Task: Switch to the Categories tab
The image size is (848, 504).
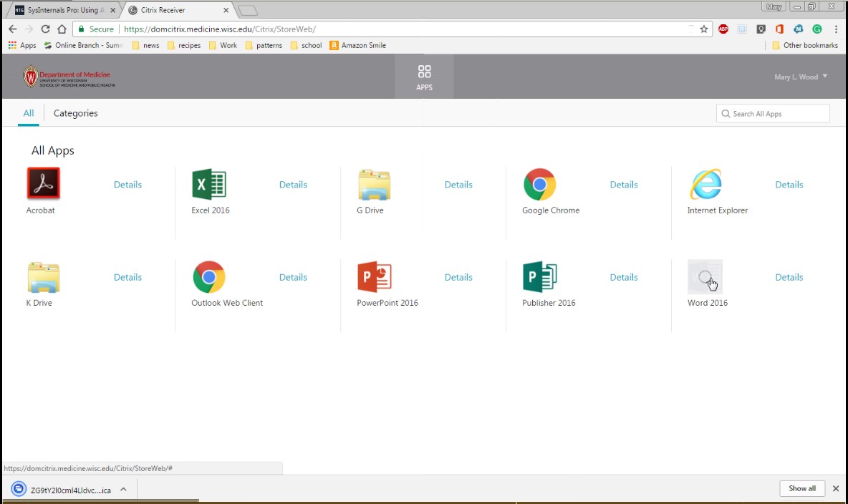Action: click(x=76, y=113)
